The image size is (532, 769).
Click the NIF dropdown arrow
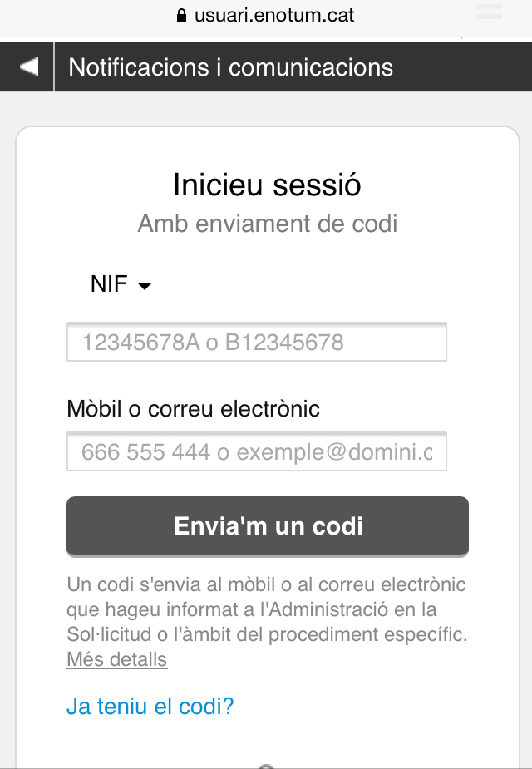click(145, 287)
